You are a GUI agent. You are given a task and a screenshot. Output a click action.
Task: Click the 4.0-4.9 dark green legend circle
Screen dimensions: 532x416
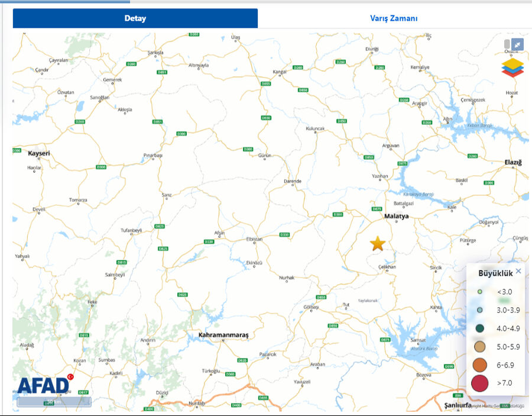(480, 328)
